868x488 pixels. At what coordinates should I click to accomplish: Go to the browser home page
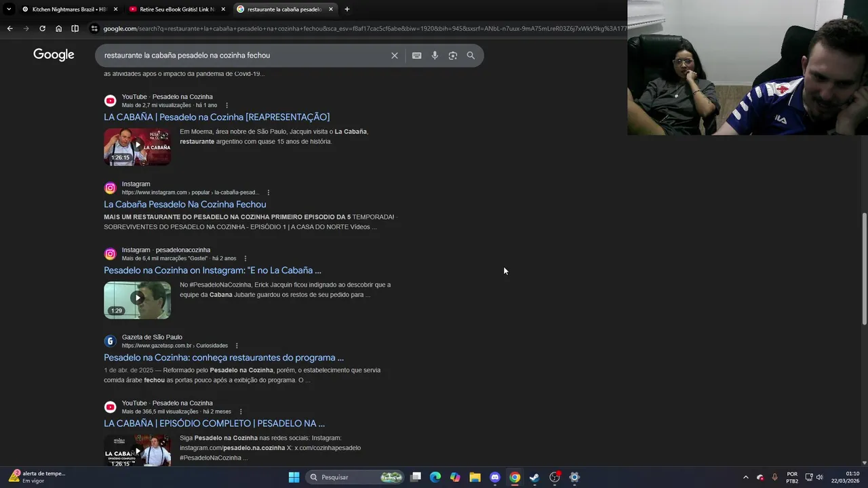[x=58, y=28]
